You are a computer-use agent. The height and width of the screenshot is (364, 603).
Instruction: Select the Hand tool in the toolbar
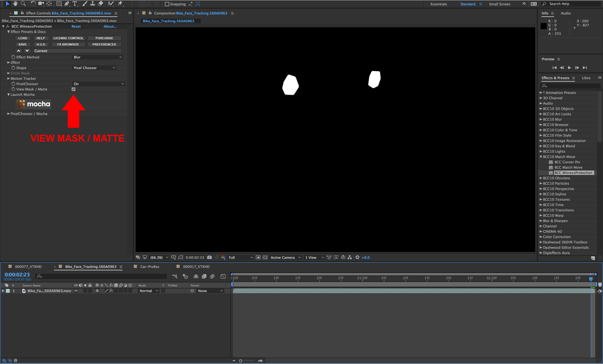pyautogui.click(x=15, y=4)
